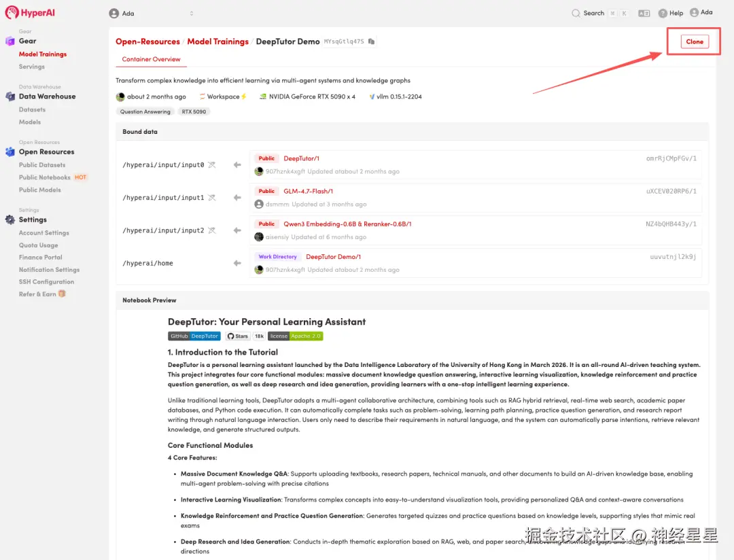Click the NZ4bQHB443y/1 ID text
734x560 pixels.
tap(671, 224)
